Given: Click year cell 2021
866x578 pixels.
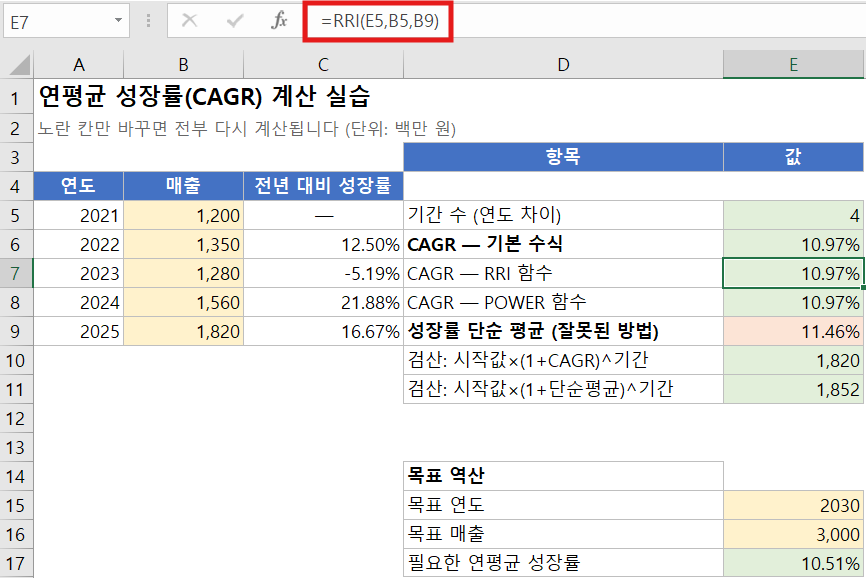Looking at the screenshot, I should (78, 215).
